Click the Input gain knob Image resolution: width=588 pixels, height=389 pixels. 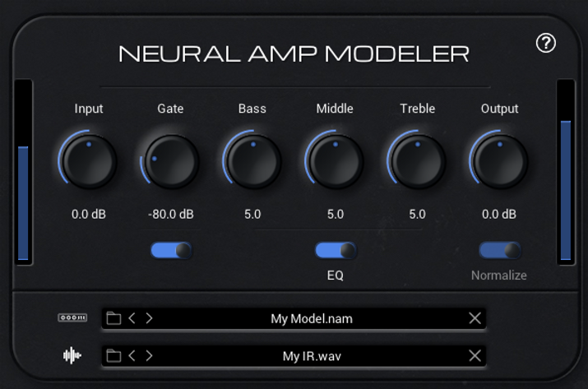(x=89, y=161)
